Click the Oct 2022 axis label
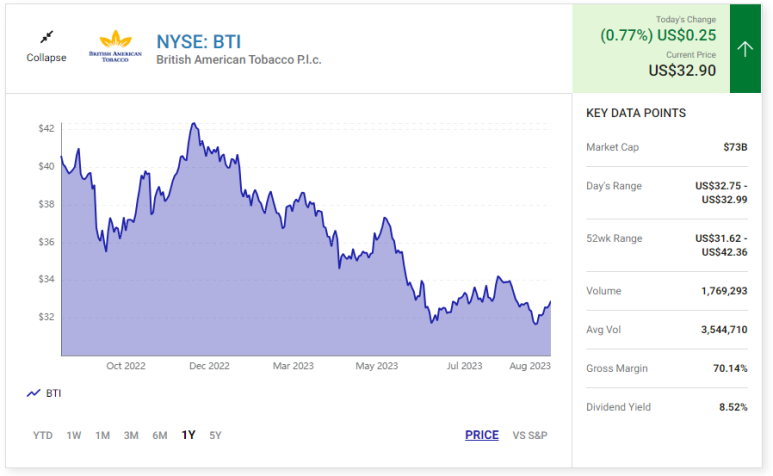This screenshot has width=773, height=476. coord(126,366)
